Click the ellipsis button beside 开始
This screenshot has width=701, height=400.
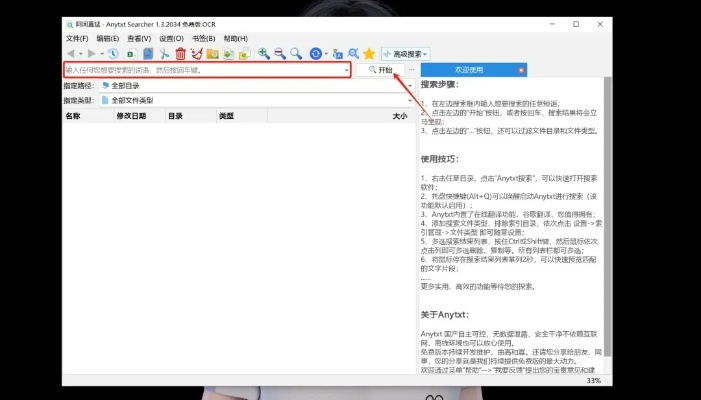[412, 70]
